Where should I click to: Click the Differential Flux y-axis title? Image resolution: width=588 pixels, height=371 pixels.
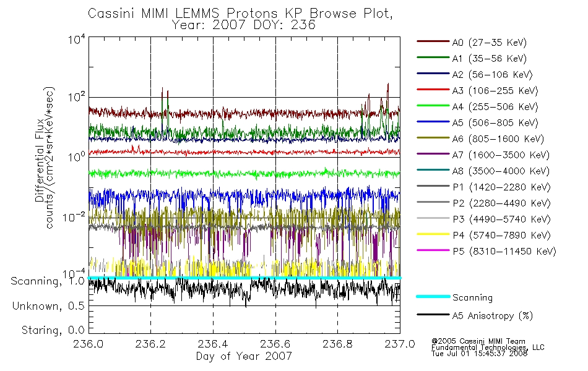point(40,160)
